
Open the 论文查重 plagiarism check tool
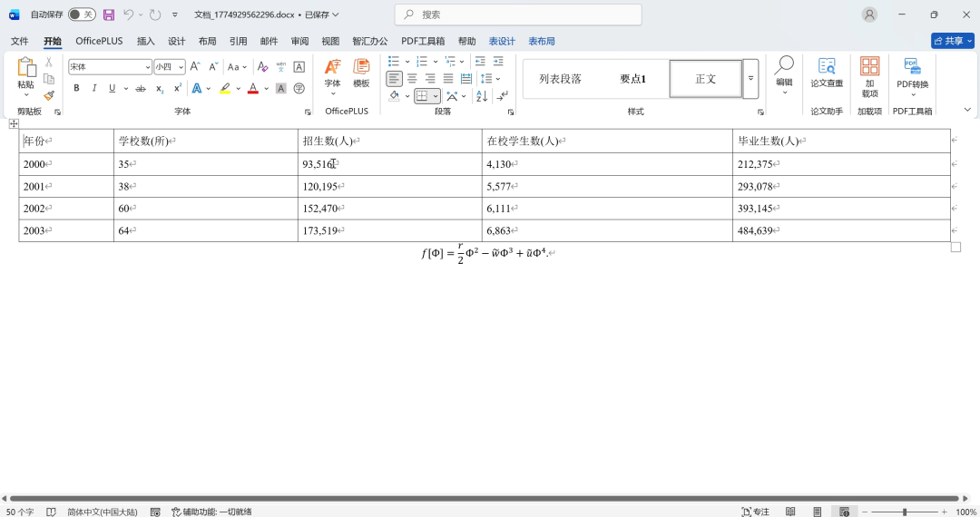(x=827, y=73)
